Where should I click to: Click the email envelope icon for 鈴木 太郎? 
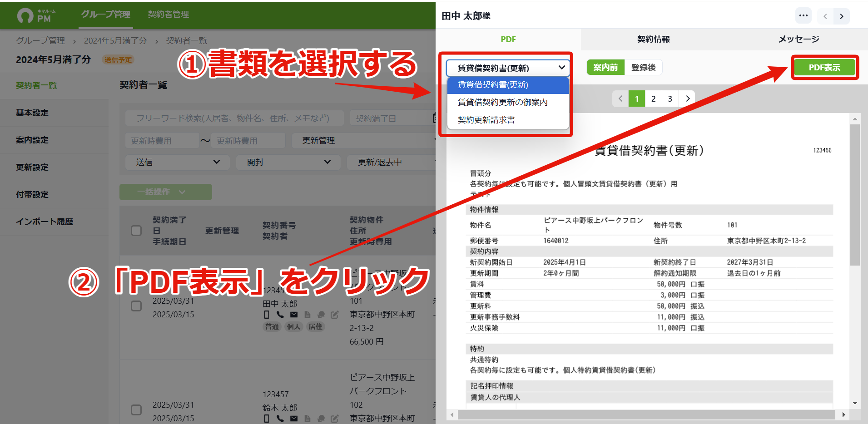pyautogui.click(x=294, y=419)
